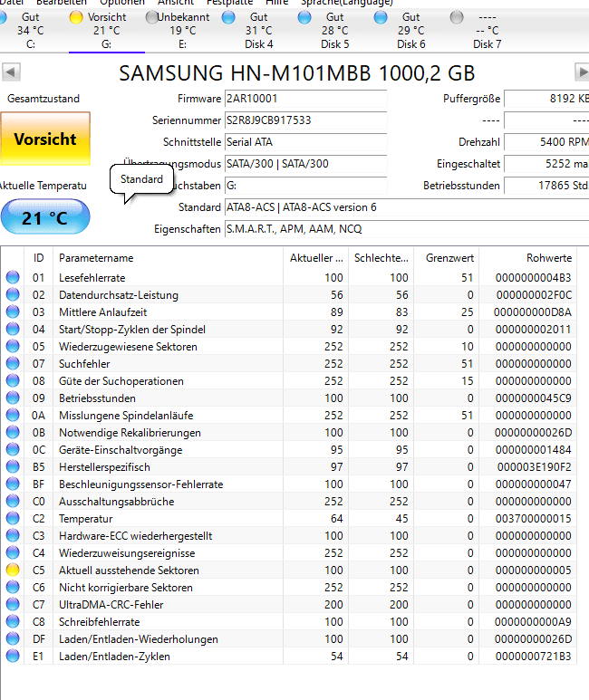
Task: Go to previous disk with left arrow
Action: tap(11, 72)
